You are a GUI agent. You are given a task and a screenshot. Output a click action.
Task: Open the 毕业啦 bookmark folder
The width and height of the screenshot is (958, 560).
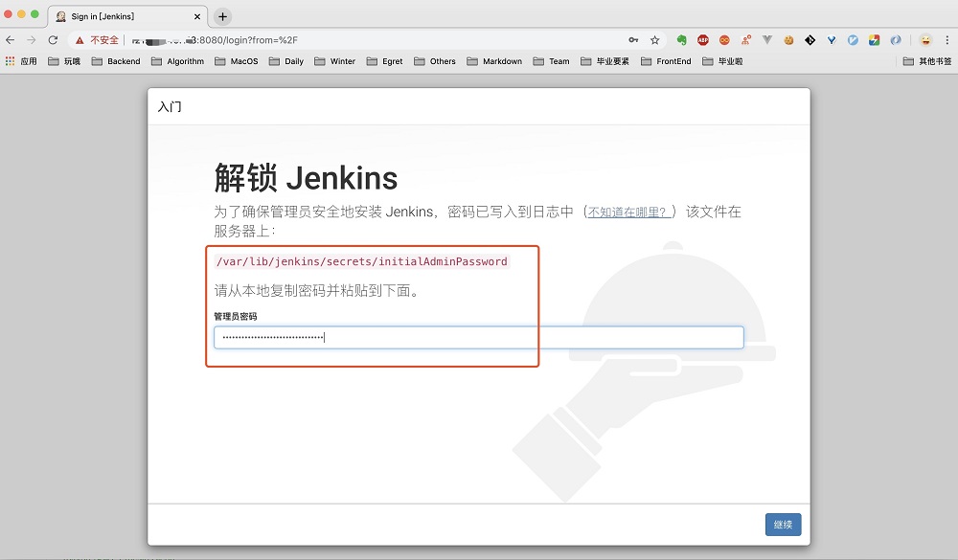(722, 61)
